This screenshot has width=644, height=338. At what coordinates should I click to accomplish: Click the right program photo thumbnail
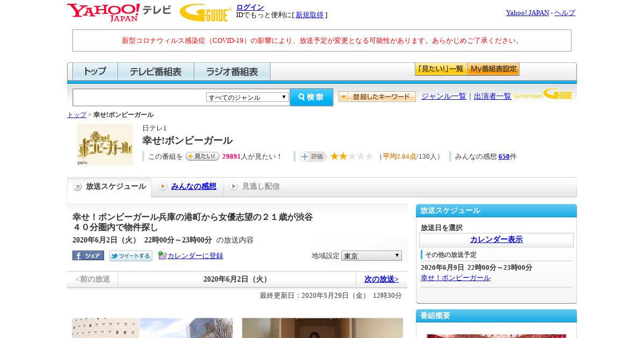[x=323, y=328]
